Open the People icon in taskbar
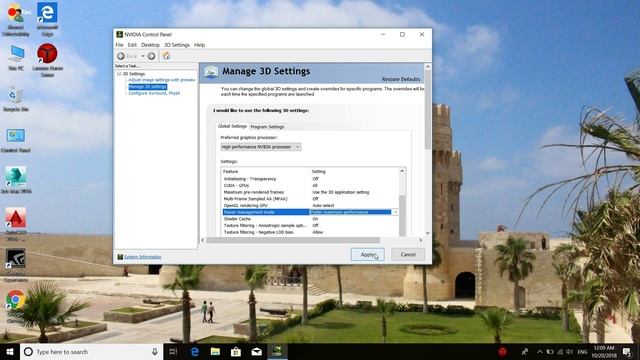The width and height of the screenshot is (640, 360). point(525,351)
